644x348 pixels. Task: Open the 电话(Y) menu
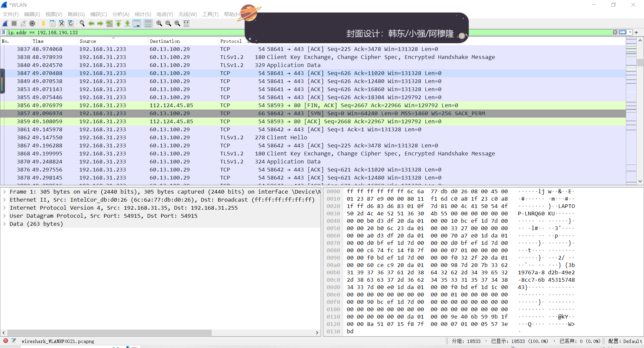pyautogui.click(x=165, y=14)
